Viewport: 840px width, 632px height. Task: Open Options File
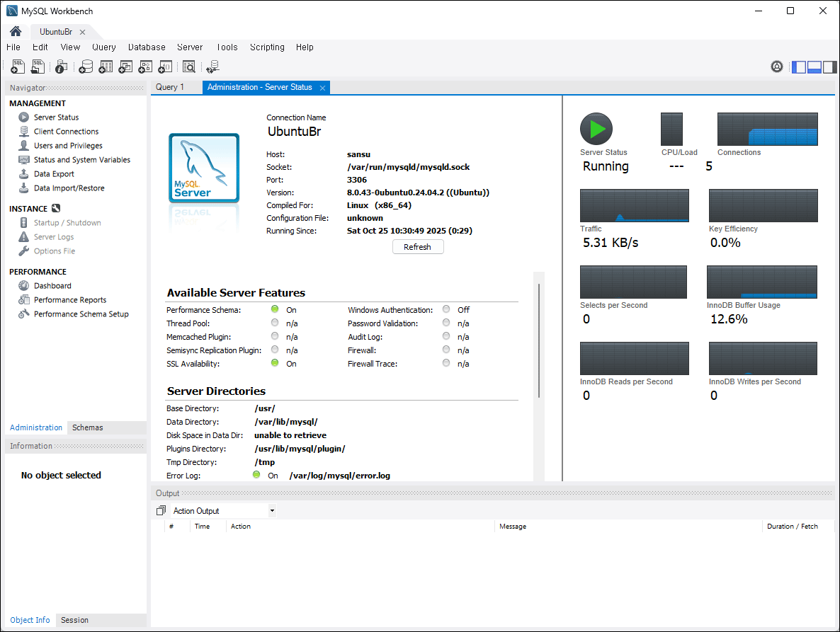coord(54,251)
